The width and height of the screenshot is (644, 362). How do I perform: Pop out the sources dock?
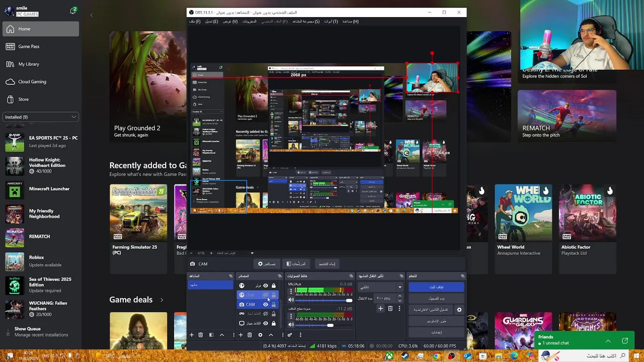tap(280, 276)
